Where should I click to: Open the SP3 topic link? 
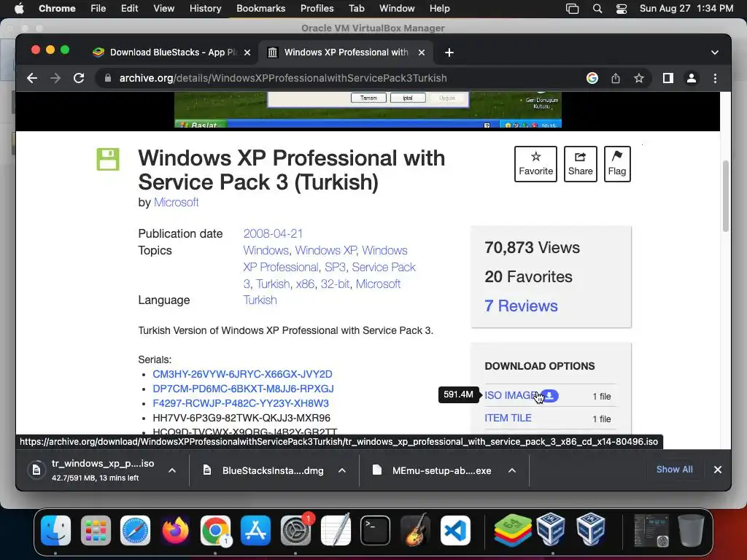tap(335, 267)
